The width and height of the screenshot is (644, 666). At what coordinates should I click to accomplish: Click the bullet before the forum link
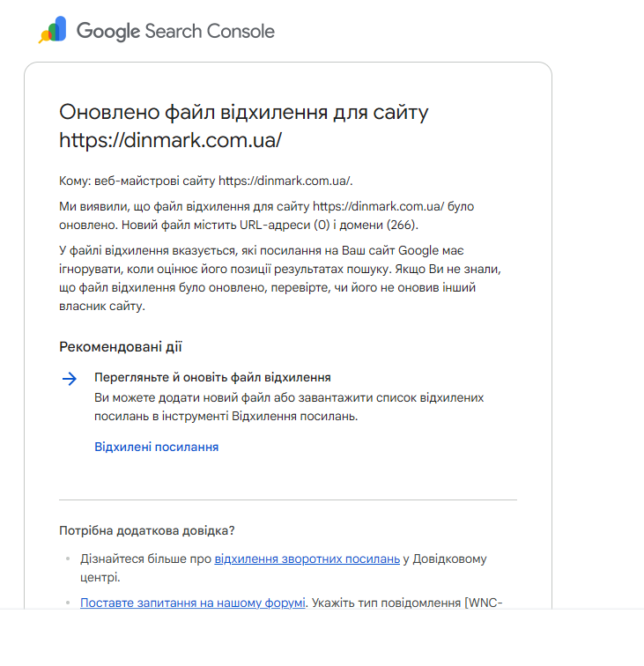point(67,603)
